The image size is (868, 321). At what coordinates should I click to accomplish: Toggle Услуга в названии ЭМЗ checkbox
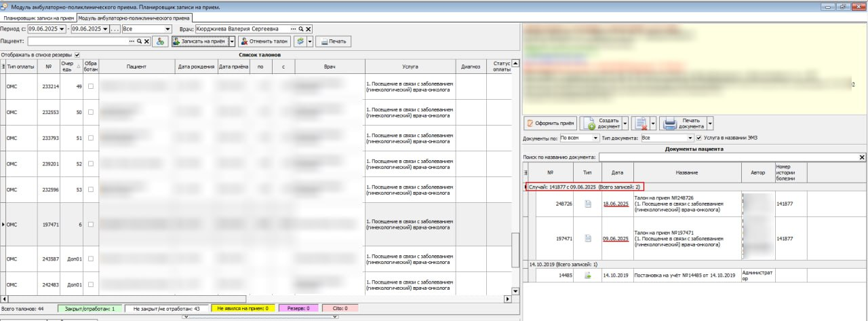[x=698, y=138]
